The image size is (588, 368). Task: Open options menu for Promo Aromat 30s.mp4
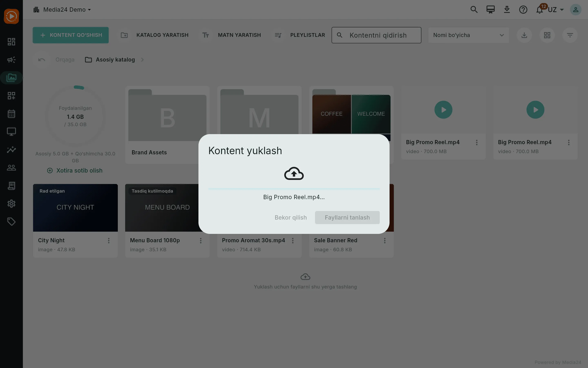click(293, 240)
